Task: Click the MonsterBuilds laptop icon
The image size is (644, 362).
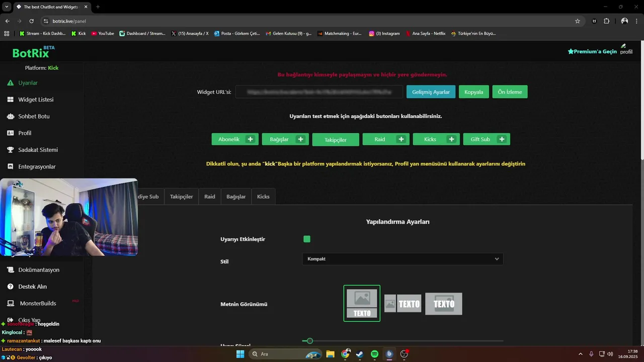Action: (x=10, y=303)
